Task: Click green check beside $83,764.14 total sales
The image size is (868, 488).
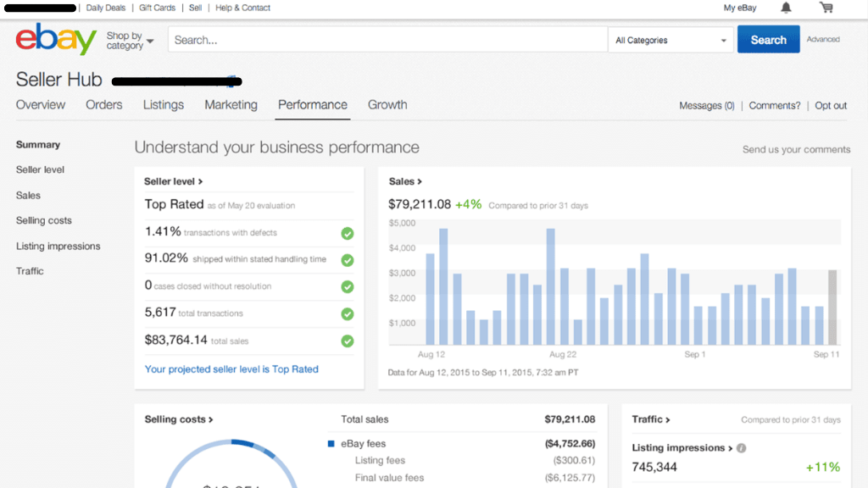Action: pos(347,341)
